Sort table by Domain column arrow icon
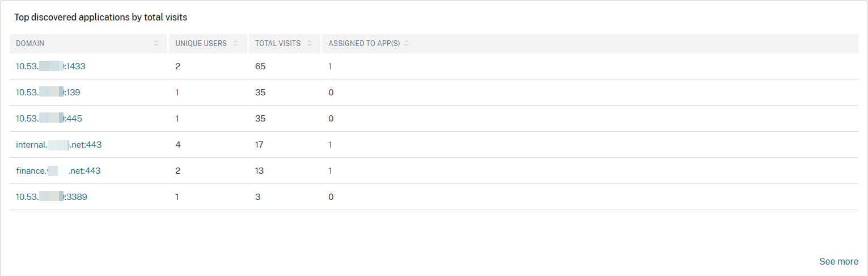 pos(156,43)
